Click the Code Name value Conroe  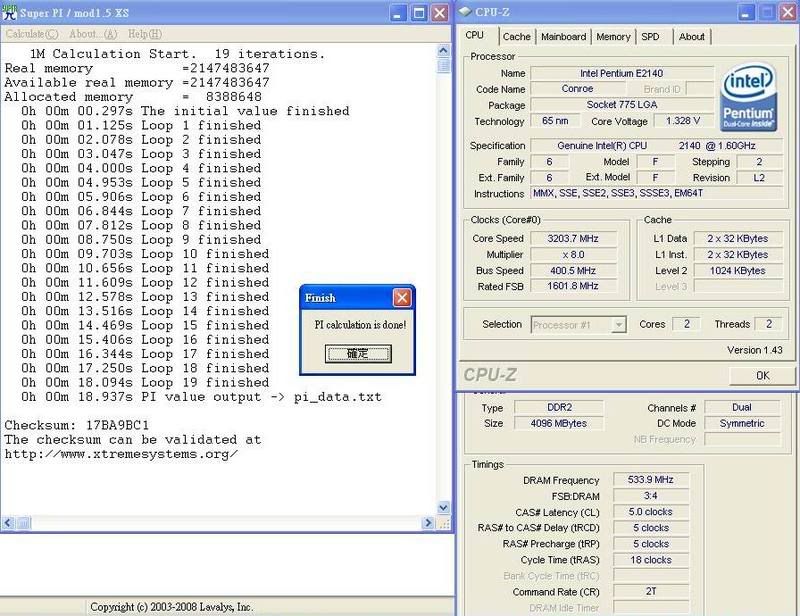click(577, 89)
